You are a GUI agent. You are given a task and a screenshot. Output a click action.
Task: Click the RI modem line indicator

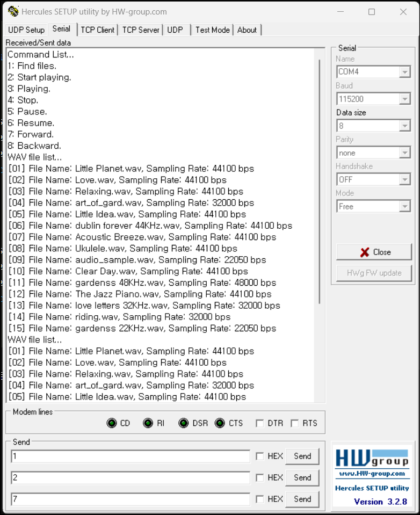pyautogui.click(x=148, y=423)
